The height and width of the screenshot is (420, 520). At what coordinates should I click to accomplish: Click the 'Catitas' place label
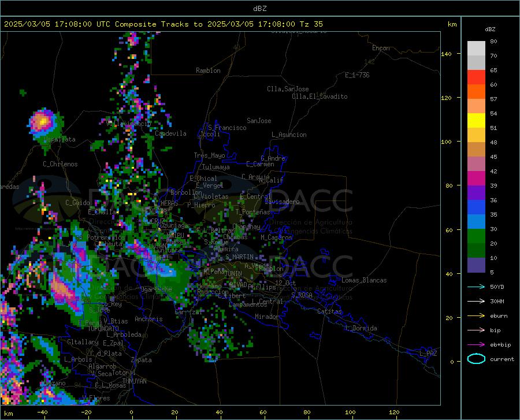click(329, 311)
